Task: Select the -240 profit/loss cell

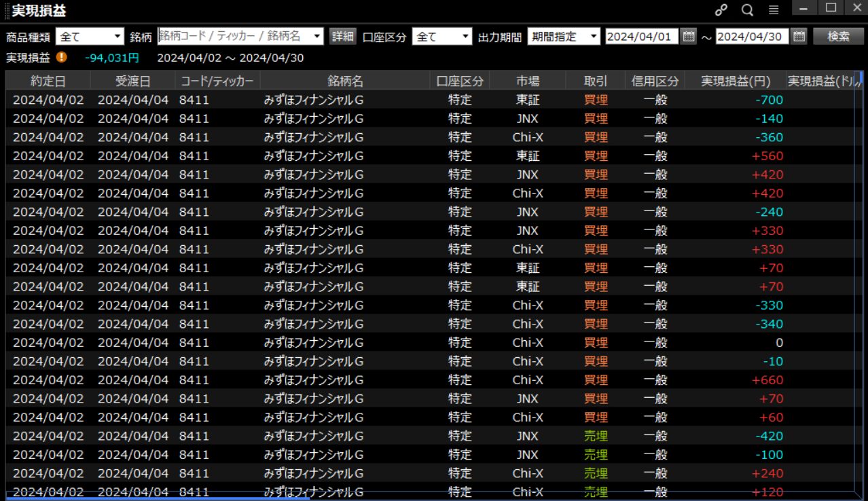Action: click(769, 212)
